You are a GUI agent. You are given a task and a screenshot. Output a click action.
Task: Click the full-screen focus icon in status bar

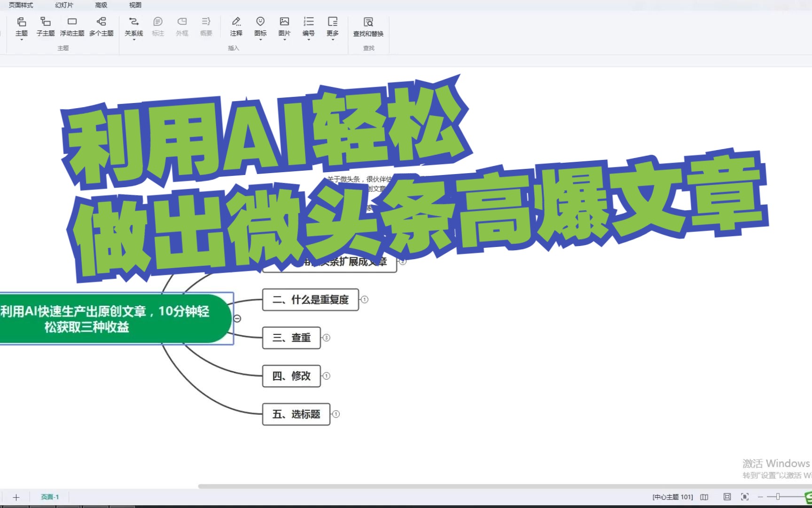coord(745,497)
